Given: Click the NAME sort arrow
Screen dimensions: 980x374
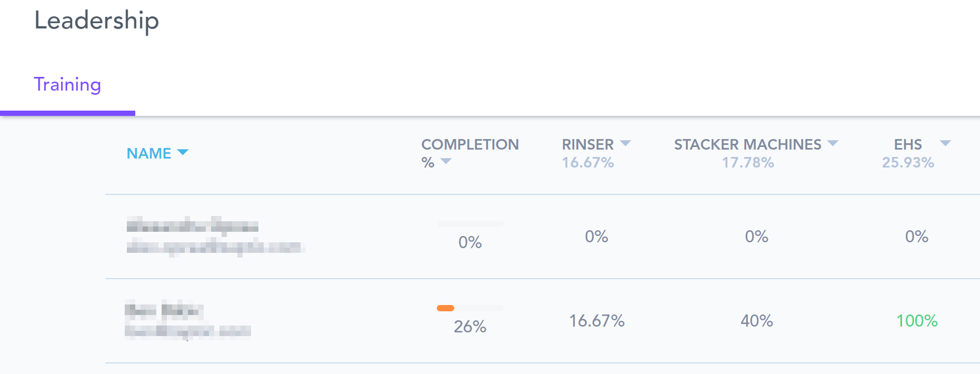Looking at the screenshot, I should tap(183, 152).
